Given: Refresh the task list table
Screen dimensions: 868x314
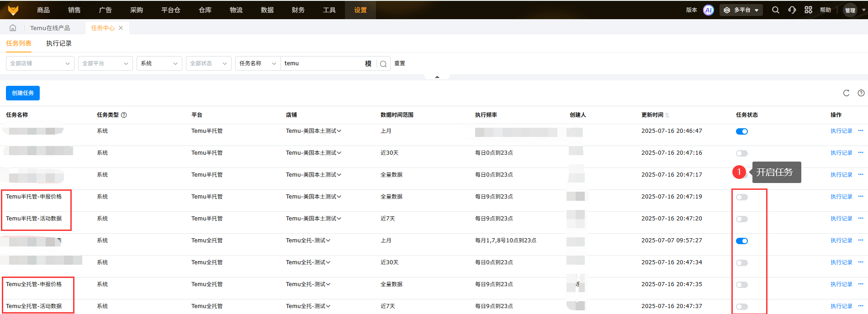Looking at the screenshot, I should 846,93.
